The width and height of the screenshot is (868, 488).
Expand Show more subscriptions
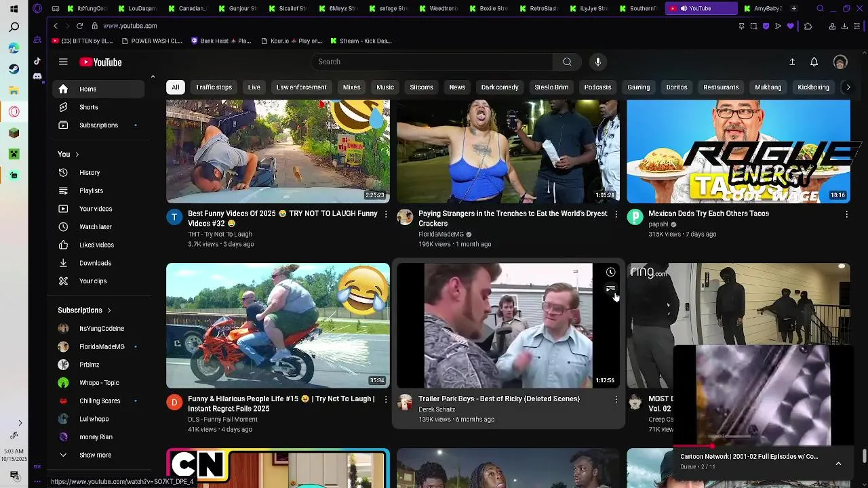pos(98,455)
